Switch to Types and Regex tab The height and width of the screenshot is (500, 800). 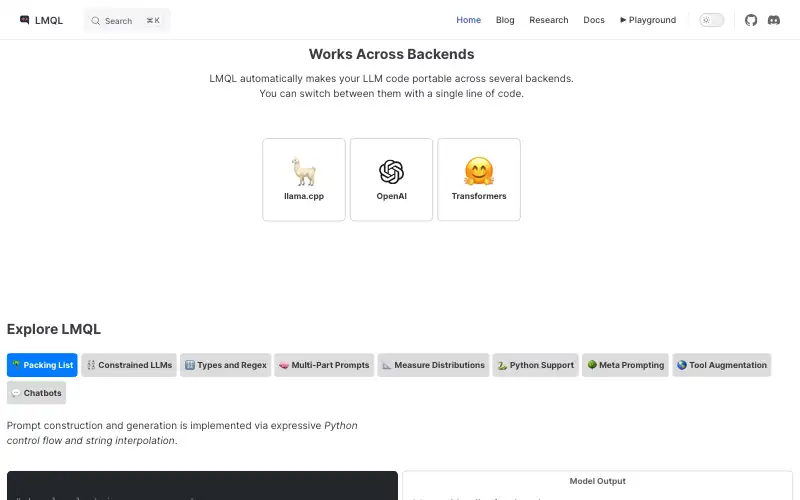pyautogui.click(x=226, y=365)
